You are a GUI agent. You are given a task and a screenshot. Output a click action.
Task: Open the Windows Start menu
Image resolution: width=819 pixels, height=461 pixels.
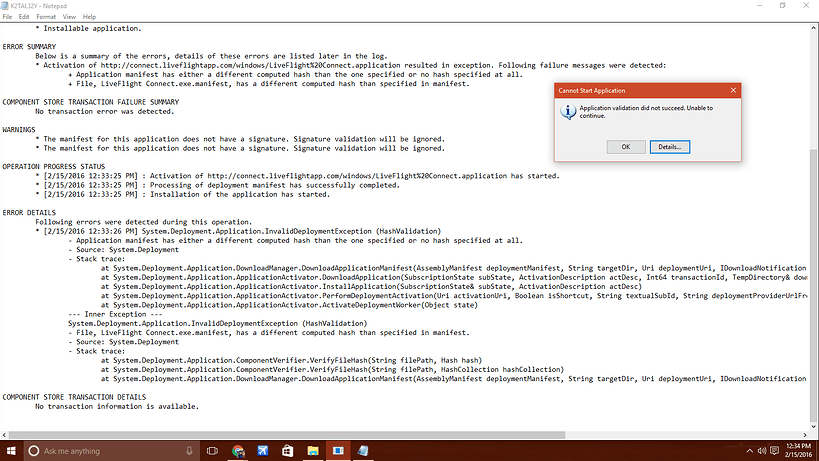10,451
